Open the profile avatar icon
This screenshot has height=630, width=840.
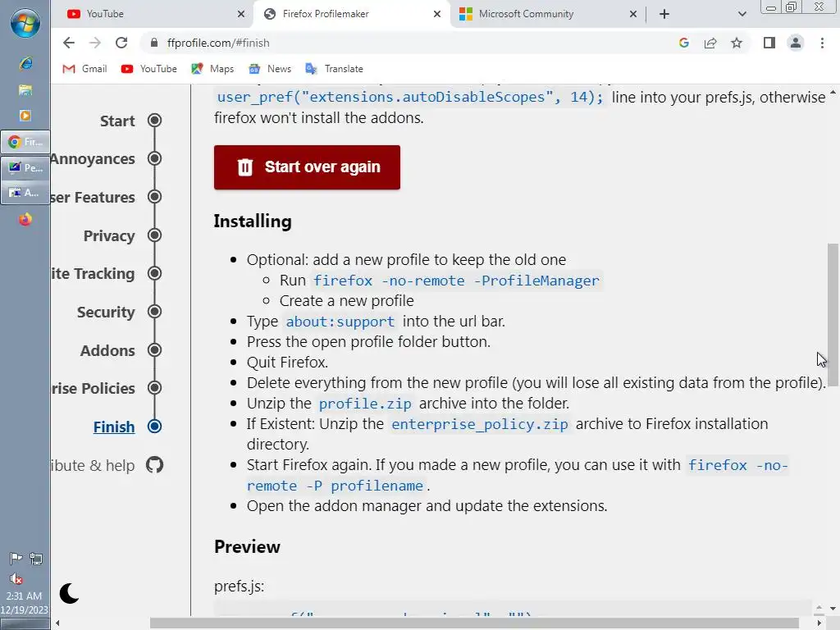pyautogui.click(x=796, y=43)
